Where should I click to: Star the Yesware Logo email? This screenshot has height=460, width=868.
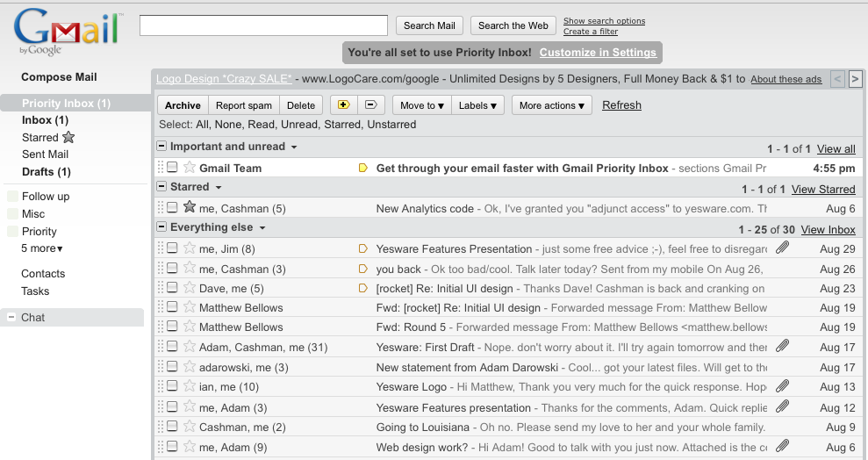click(190, 386)
